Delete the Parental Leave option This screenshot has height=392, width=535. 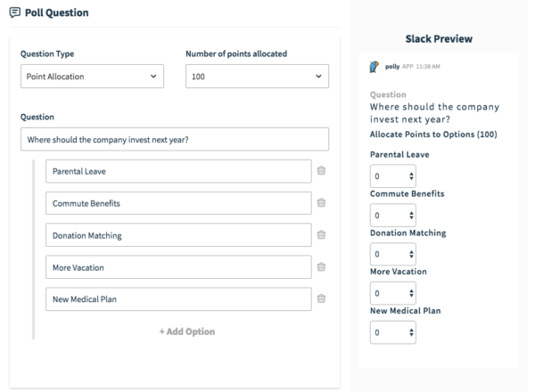(x=321, y=170)
